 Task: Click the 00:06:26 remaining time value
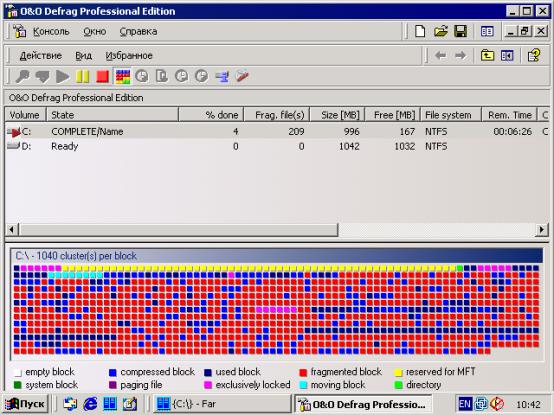512,132
